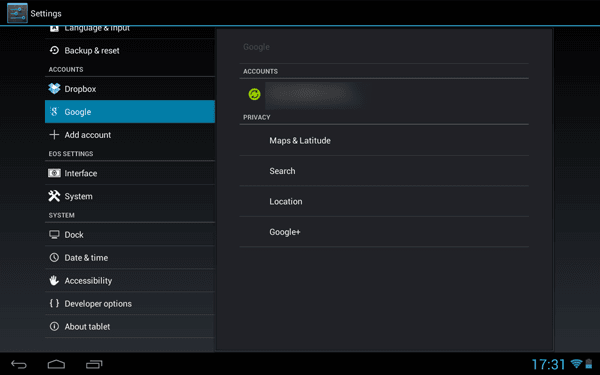Open Developer options
Image resolution: width=600 pixels, height=375 pixels.
130,303
